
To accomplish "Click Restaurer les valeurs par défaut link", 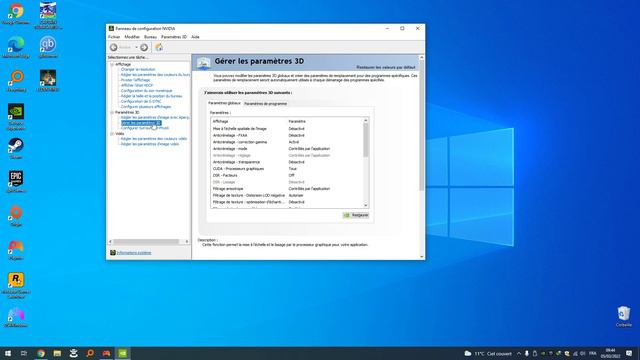I will tap(386, 67).
